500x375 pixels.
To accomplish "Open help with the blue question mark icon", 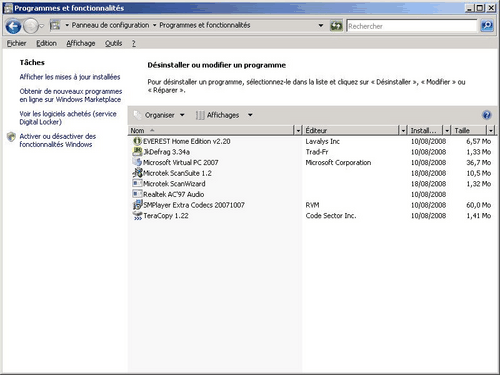I will coord(487,115).
